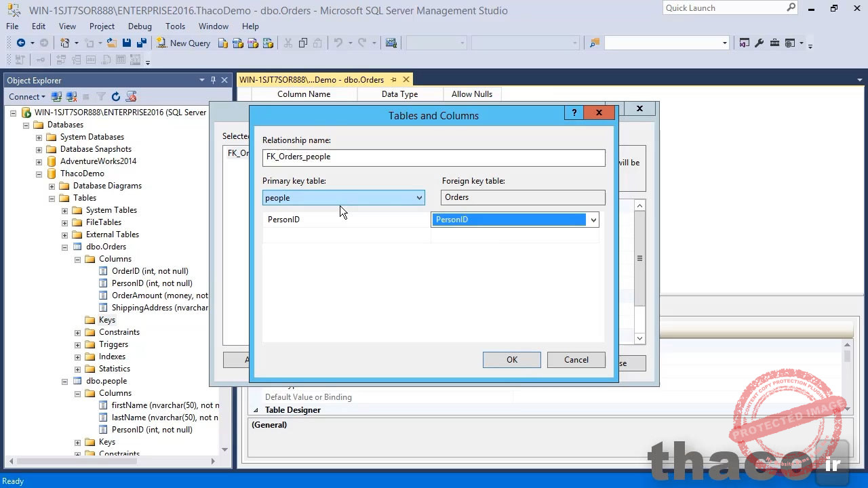The width and height of the screenshot is (868, 488).
Task: Open the Primary key table dropdown
Action: 419,198
